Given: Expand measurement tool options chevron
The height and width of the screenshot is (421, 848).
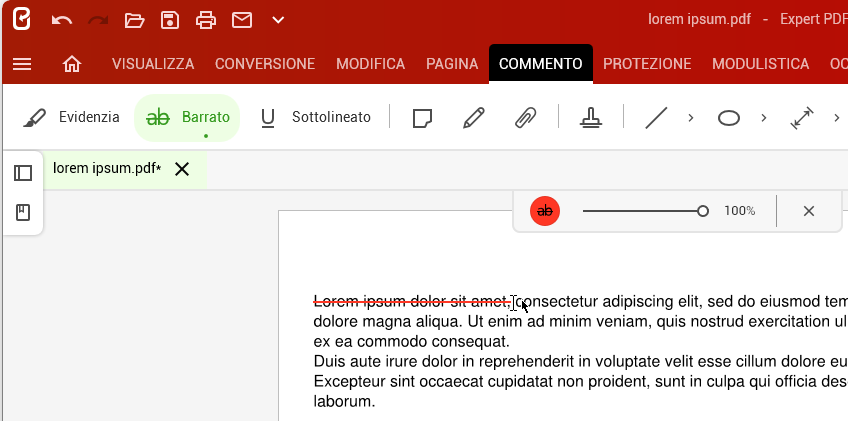Looking at the screenshot, I should point(837,117).
